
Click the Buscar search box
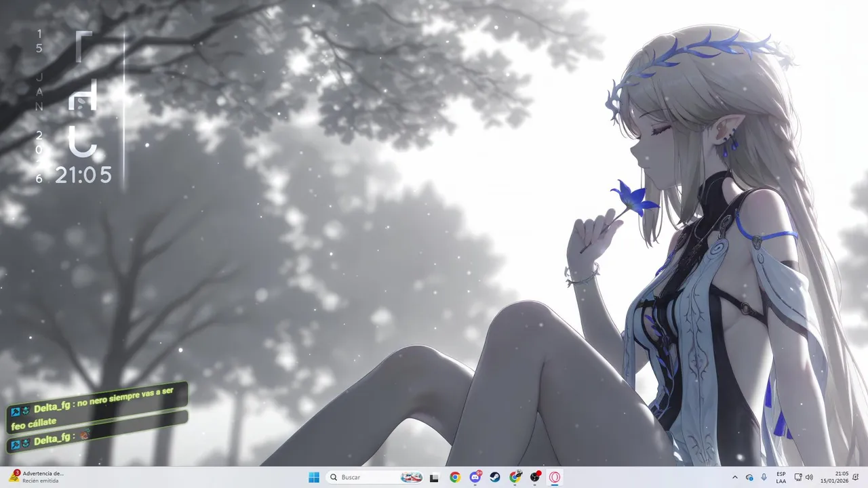[376, 477]
